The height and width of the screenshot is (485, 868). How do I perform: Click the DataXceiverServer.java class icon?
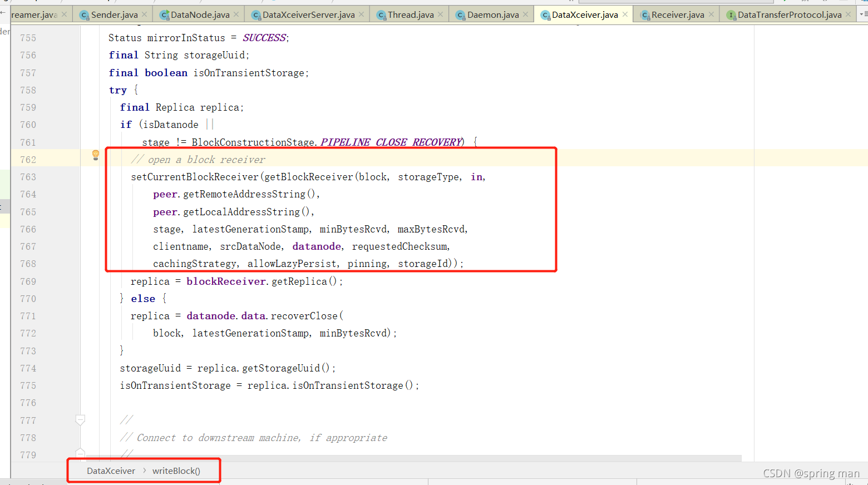coord(256,15)
